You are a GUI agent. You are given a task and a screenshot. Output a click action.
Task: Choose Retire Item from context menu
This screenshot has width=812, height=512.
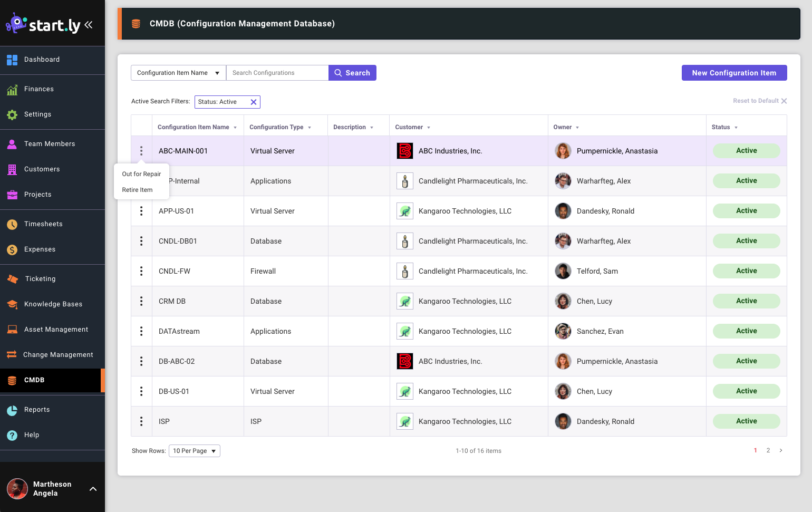[x=137, y=190]
